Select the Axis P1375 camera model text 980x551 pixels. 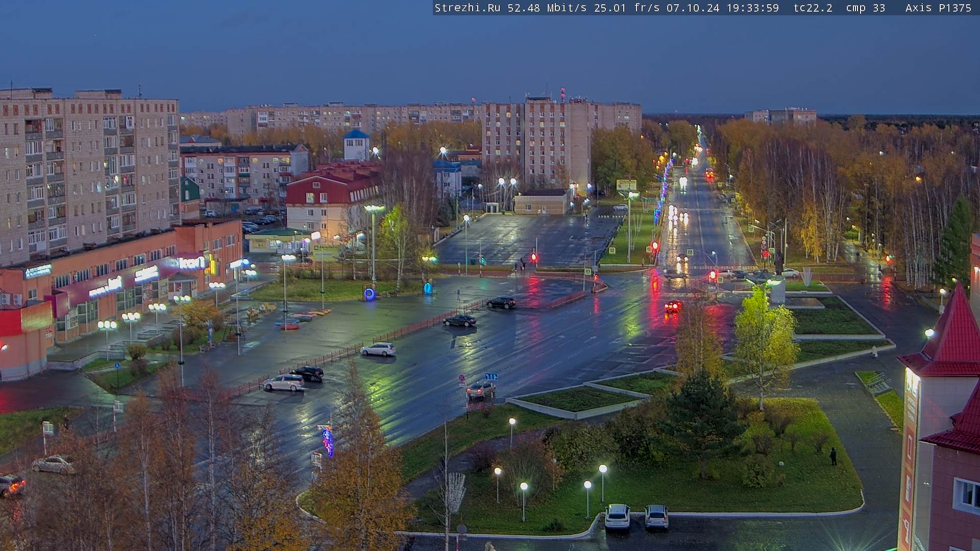coord(938,8)
